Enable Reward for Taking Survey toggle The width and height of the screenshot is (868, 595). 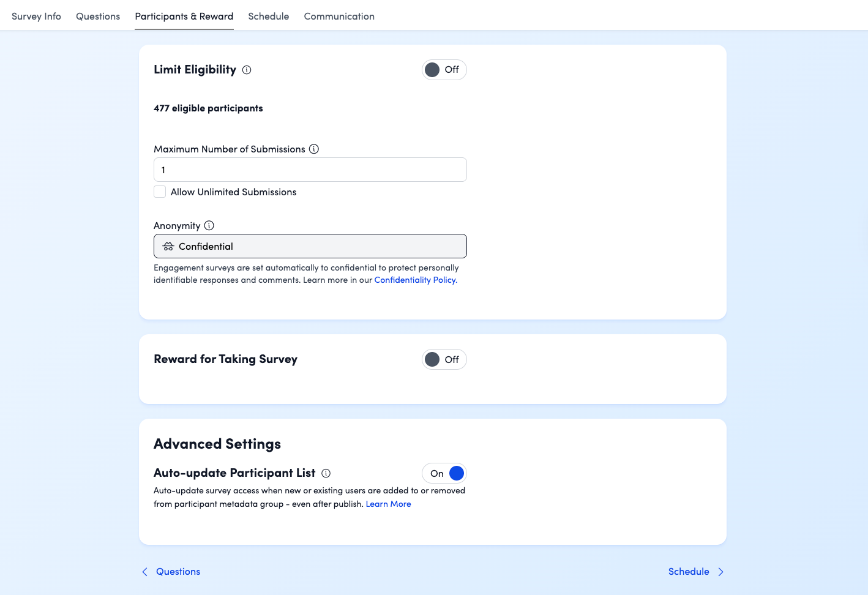pyautogui.click(x=444, y=359)
